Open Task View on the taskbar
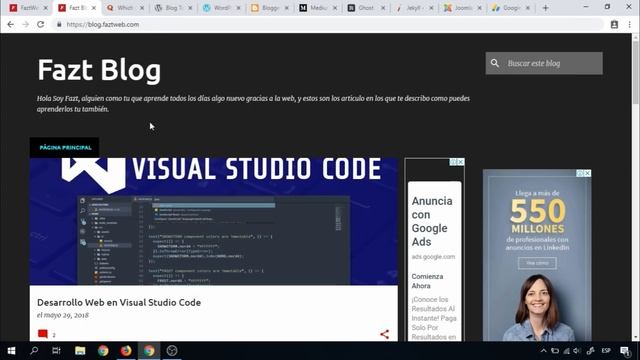640x360 pixels. pyautogui.click(x=56, y=351)
